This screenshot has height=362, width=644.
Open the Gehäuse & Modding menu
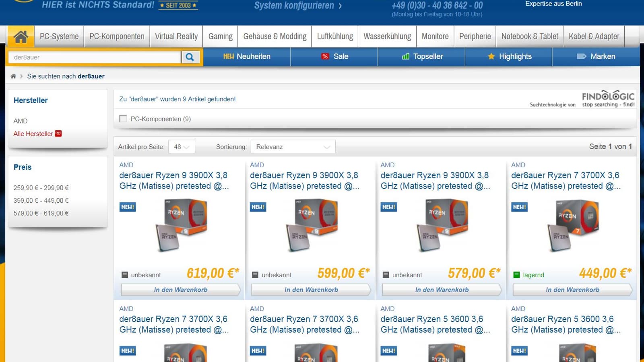pos(275,37)
